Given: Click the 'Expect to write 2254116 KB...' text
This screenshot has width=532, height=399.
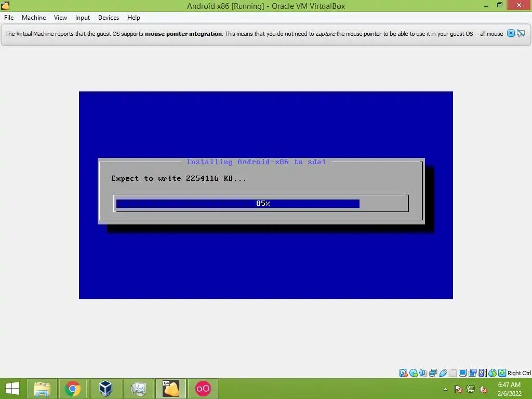Looking at the screenshot, I should (179, 179).
